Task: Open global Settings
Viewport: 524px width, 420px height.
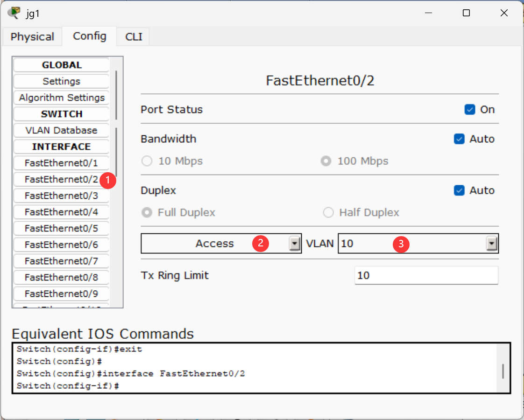Action: tap(62, 81)
